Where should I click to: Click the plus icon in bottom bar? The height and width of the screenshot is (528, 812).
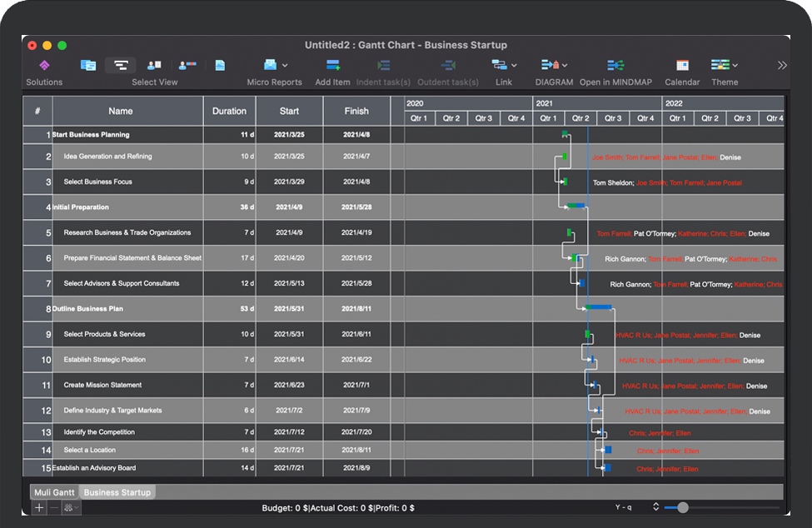39,507
